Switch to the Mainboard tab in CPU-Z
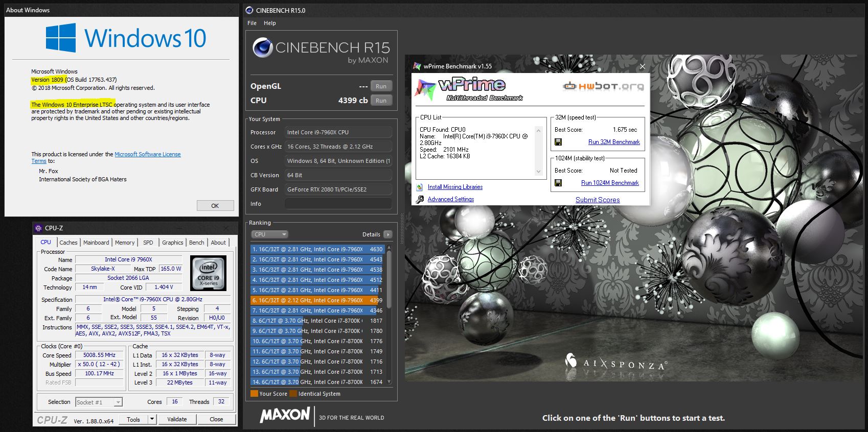The height and width of the screenshot is (432, 868). 96,243
